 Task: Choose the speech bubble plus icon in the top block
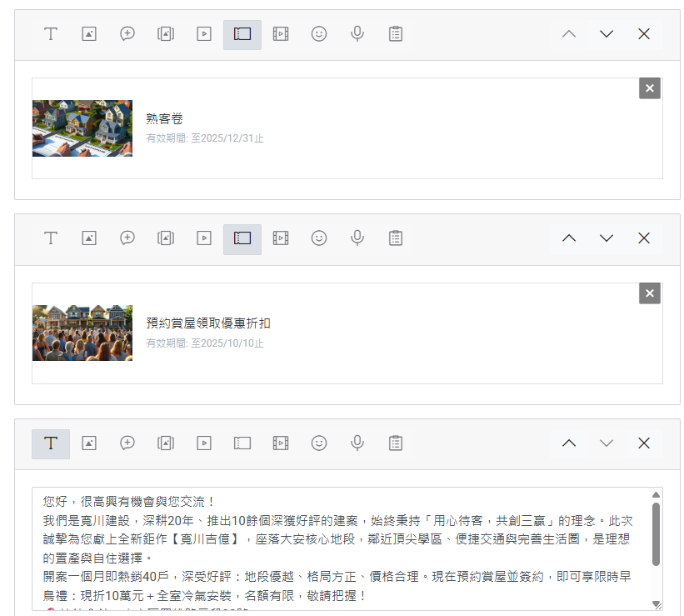(127, 34)
